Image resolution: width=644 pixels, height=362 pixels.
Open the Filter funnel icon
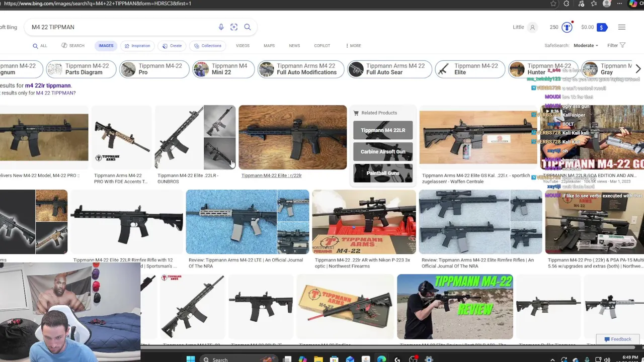622,45
